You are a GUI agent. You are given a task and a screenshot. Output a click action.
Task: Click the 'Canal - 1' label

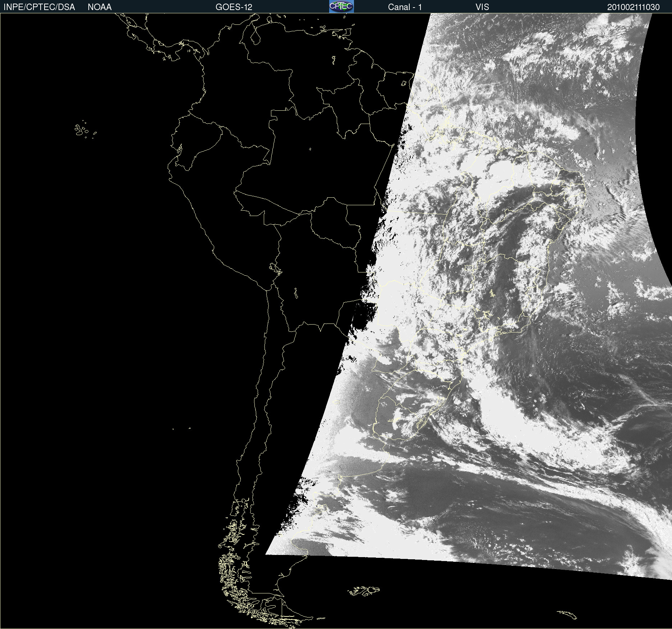point(405,7)
